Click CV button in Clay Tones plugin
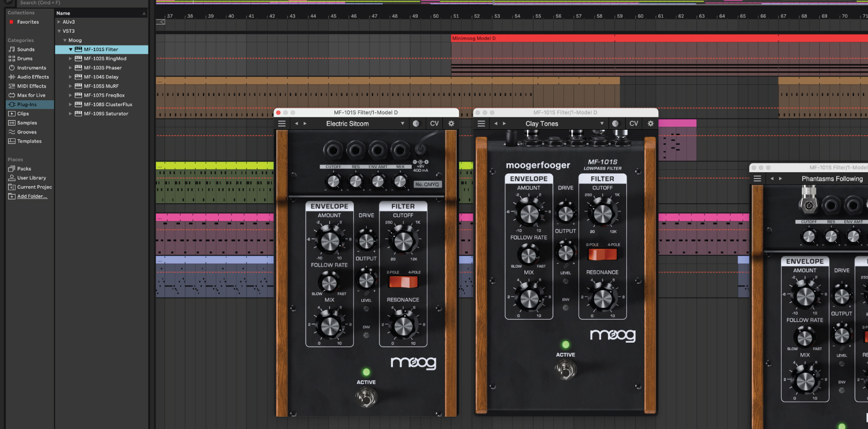The height and width of the screenshot is (429, 868). click(x=633, y=123)
